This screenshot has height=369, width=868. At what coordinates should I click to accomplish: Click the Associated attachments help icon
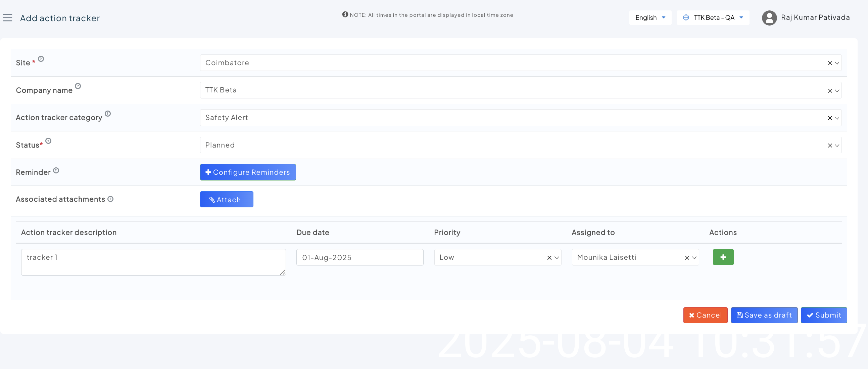[x=110, y=199]
